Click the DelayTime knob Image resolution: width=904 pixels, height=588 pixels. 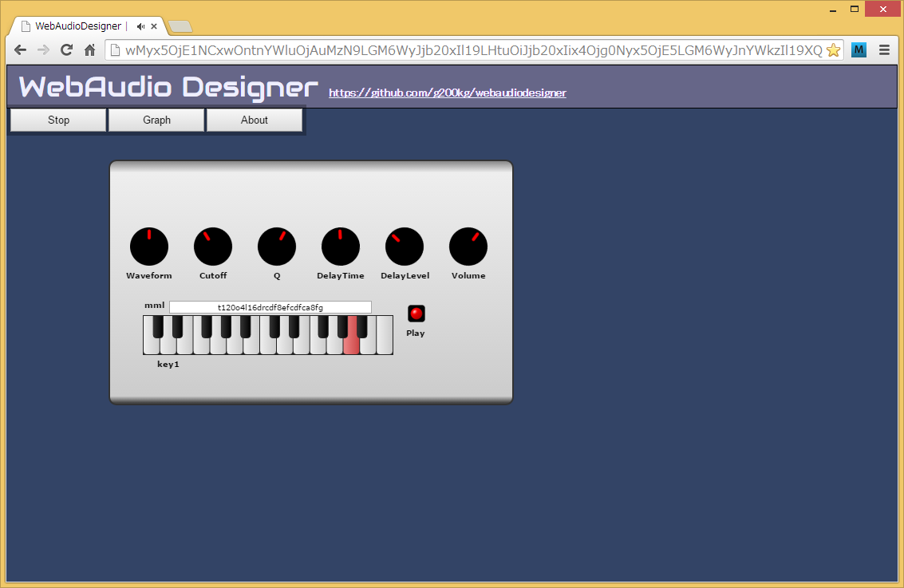point(341,247)
